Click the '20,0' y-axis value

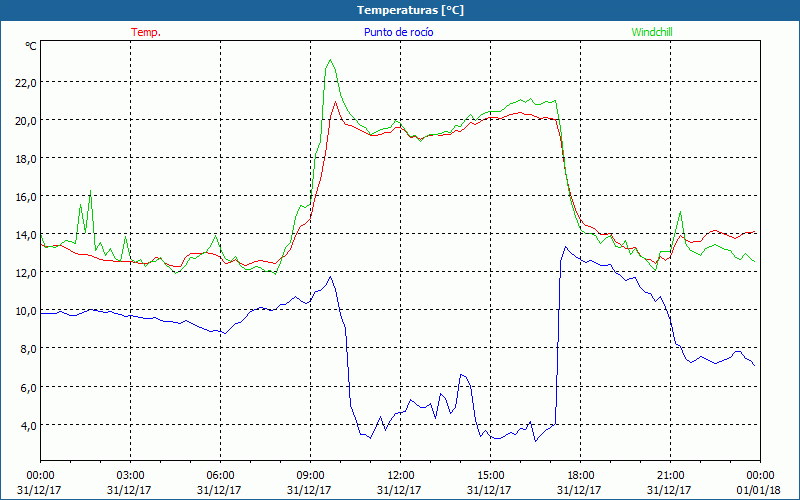[x=26, y=120]
